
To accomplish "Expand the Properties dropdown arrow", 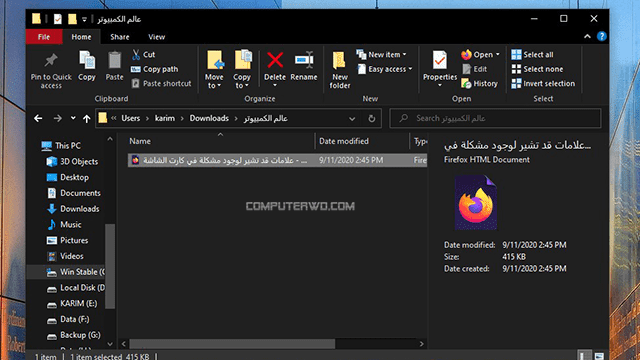I will (x=440, y=85).
